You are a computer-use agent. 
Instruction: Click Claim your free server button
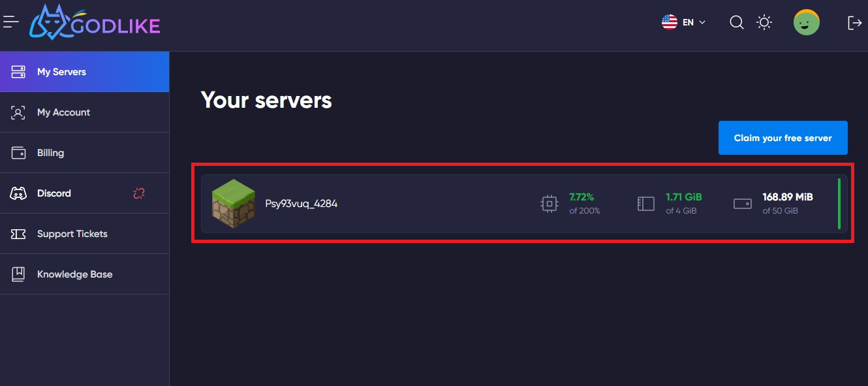pos(783,138)
